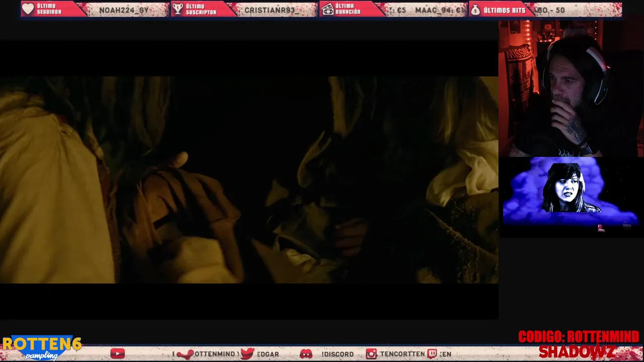Click the ÚLTIMO SEGUIDOR label

[49, 9]
